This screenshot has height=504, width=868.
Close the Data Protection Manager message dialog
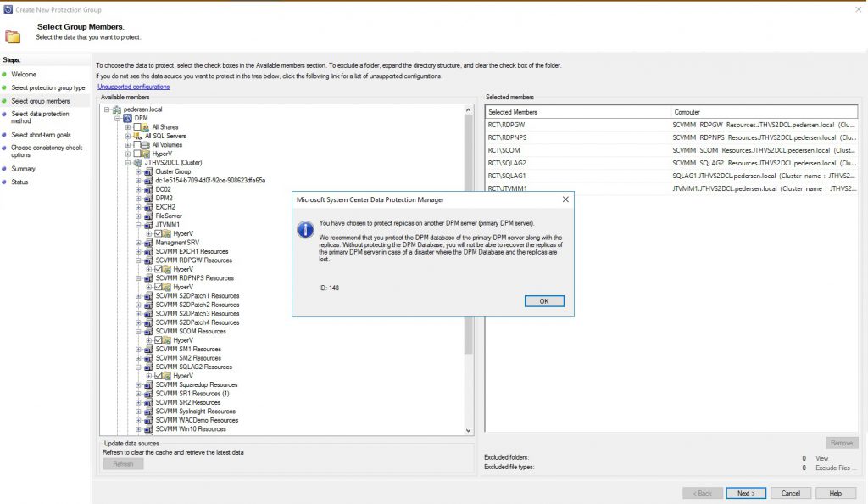click(565, 199)
